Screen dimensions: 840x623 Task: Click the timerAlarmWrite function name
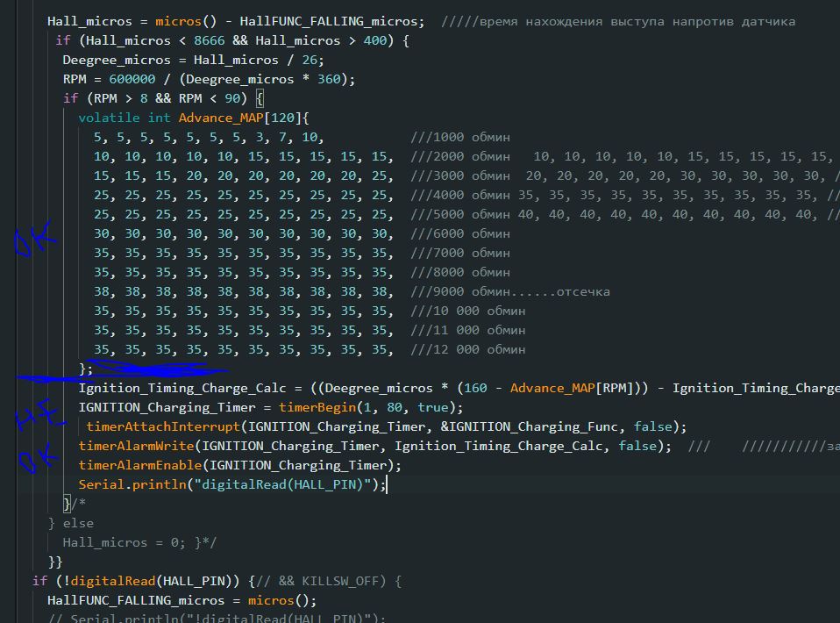pos(136,446)
